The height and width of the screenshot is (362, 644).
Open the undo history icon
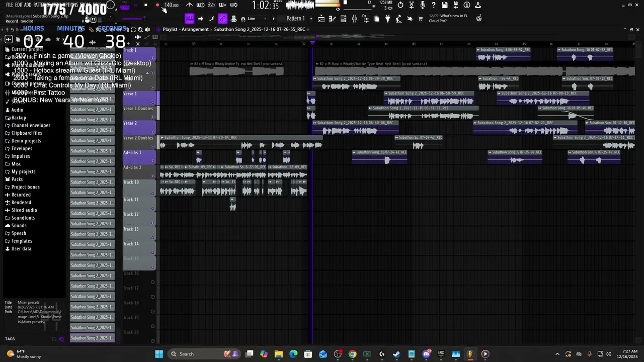[x=400, y=5]
